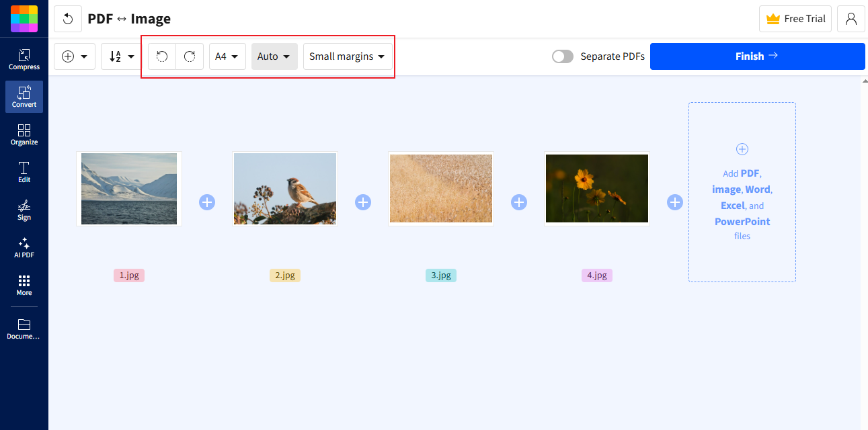Open the account profile icon
Screen dimensions: 868x430
851,19
